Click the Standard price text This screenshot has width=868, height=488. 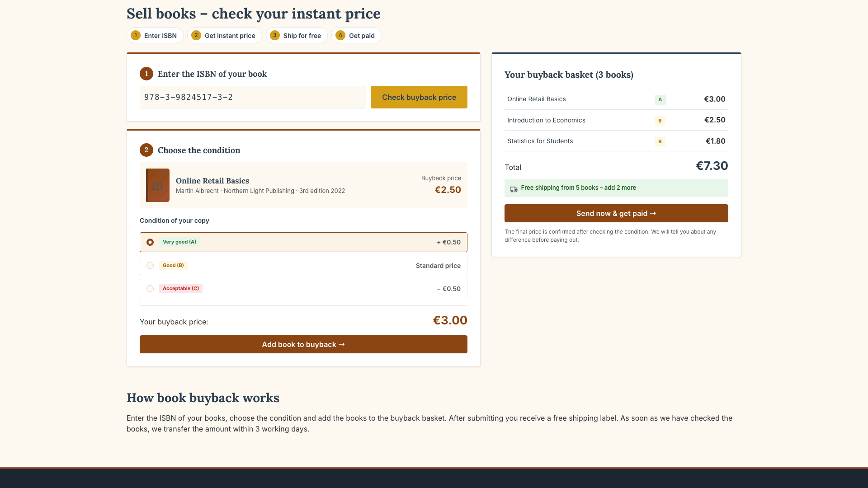pyautogui.click(x=438, y=266)
